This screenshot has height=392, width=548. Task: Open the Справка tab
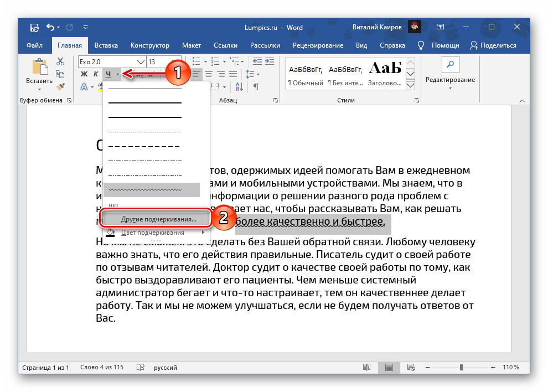(392, 45)
